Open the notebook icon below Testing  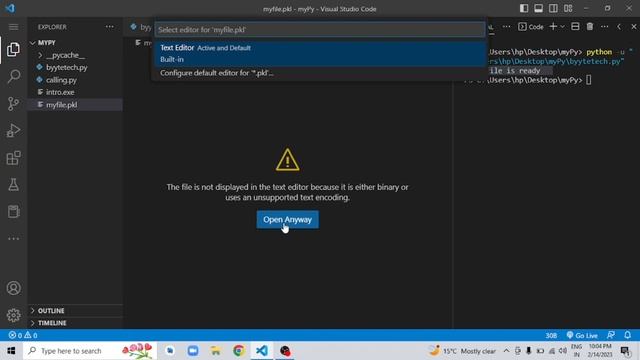[x=13, y=212]
